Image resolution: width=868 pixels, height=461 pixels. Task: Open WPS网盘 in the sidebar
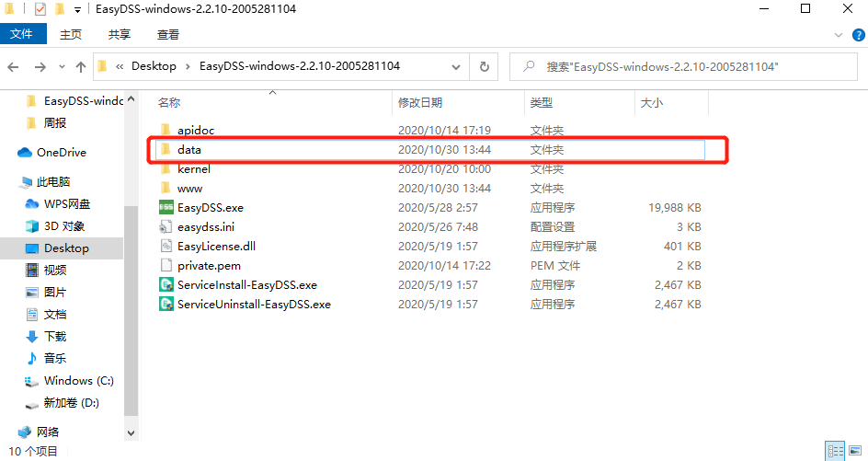pyautogui.click(x=58, y=204)
